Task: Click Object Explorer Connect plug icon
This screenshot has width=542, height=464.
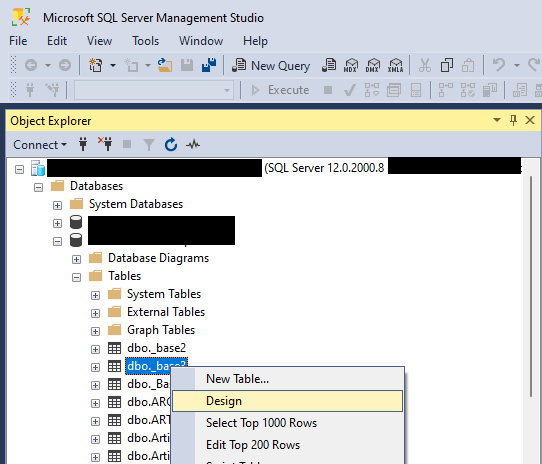Action: pyautogui.click(x=83, y=144)
